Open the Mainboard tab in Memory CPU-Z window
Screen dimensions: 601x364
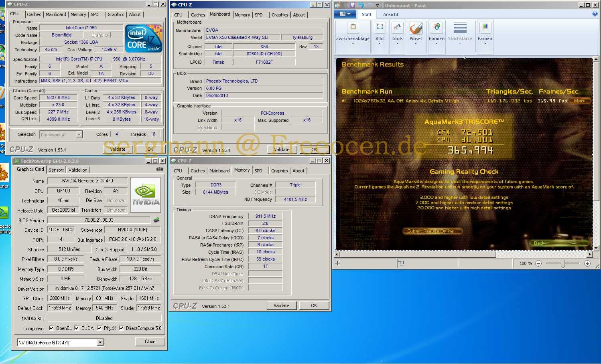(219, 171)
